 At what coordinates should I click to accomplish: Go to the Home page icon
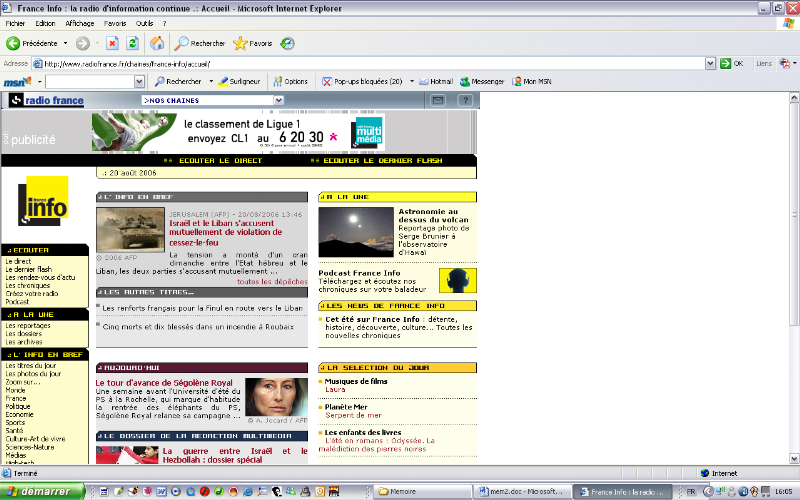(x=157, y=43)
